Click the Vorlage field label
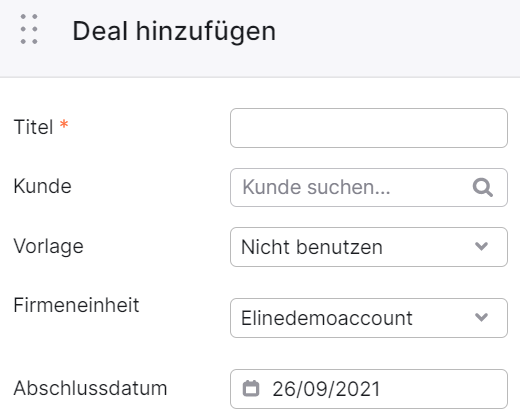Screen dimensions: 520x418 tap(48, 247)
